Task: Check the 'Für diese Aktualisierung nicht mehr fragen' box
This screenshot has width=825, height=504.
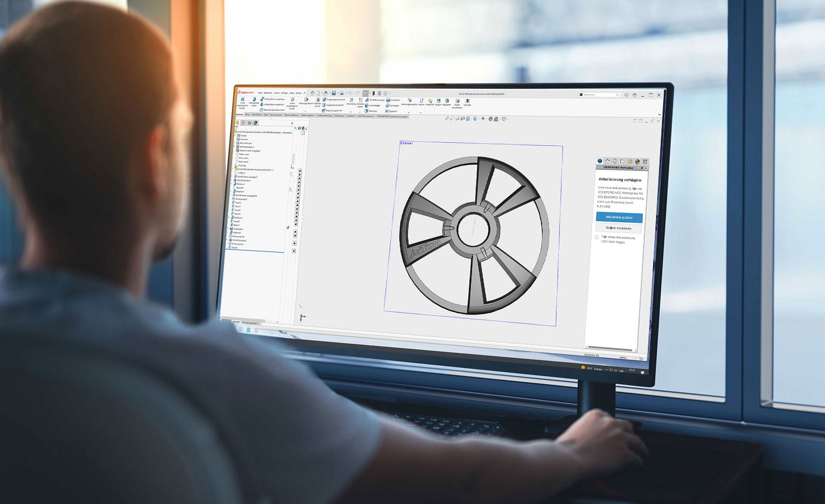Action: [597, 238]
